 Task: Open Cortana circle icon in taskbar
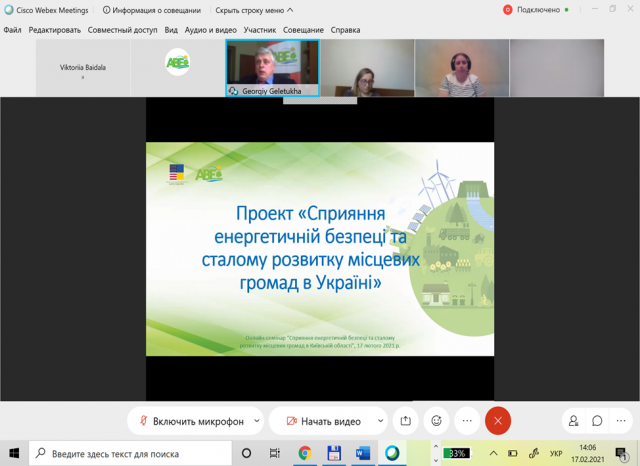tap(246, 453)
